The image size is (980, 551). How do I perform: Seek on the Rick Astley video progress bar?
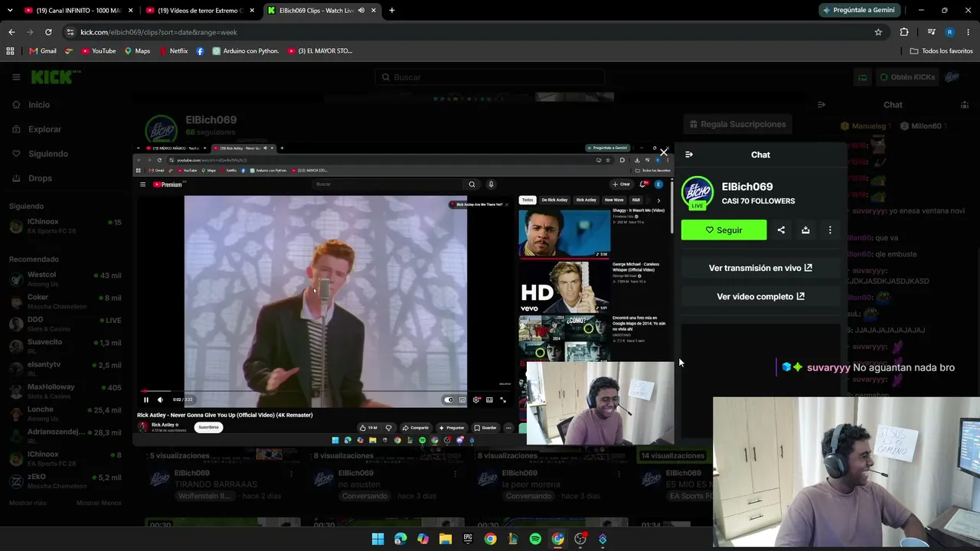coord(325,391)
